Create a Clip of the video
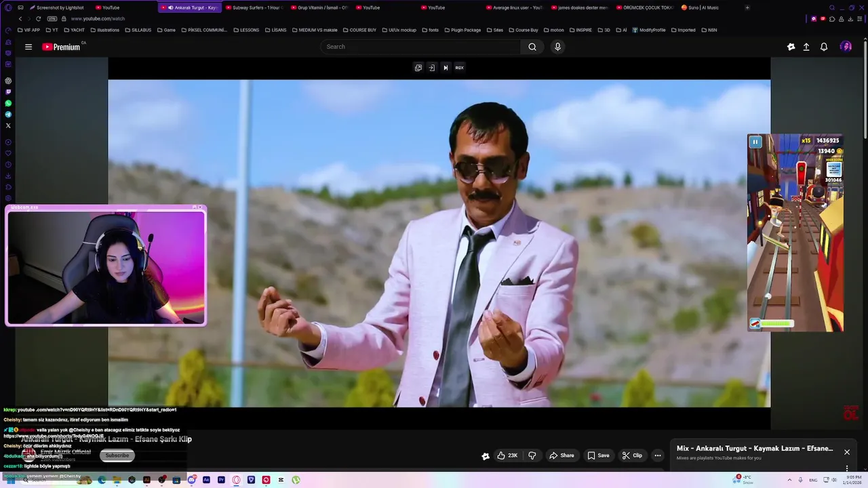 click(x=632, y=455)
